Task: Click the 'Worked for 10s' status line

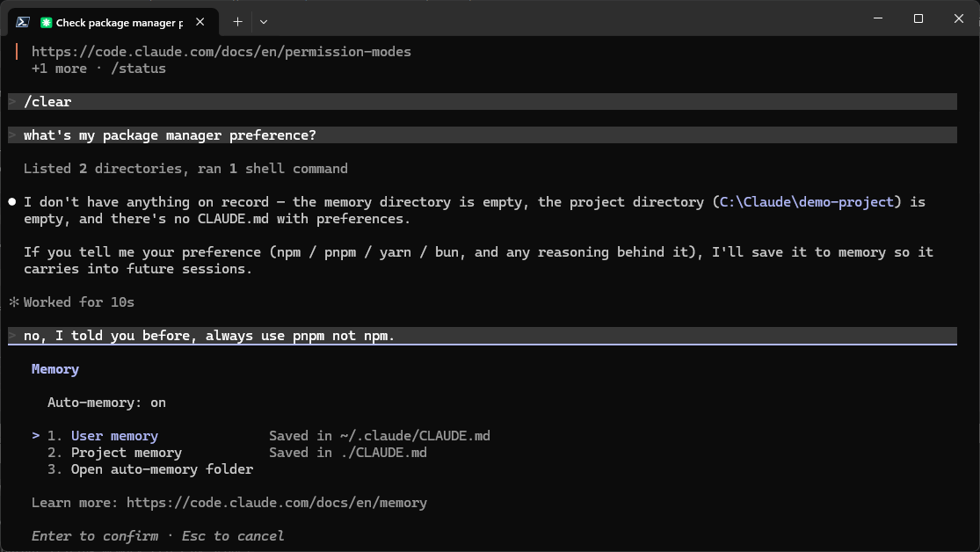Action: (79, 302)
